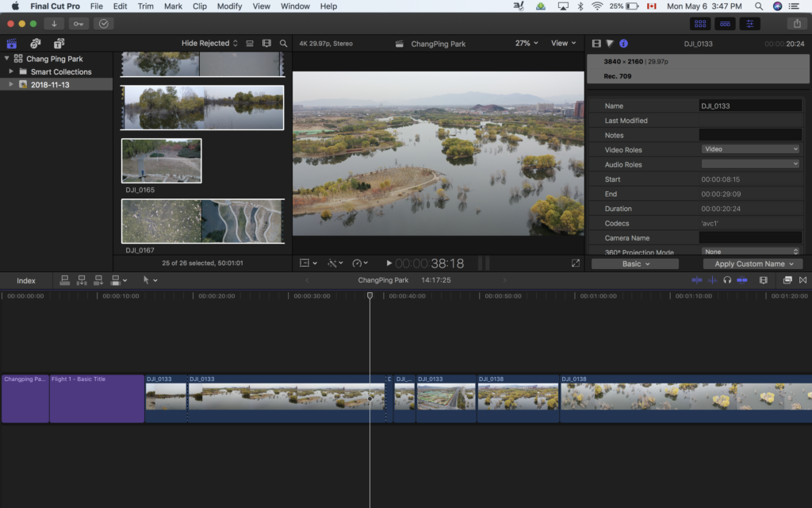Screen dimensions: 812x508
Task: Expand the Smart Collections folder
Action: tap(11, 71)
